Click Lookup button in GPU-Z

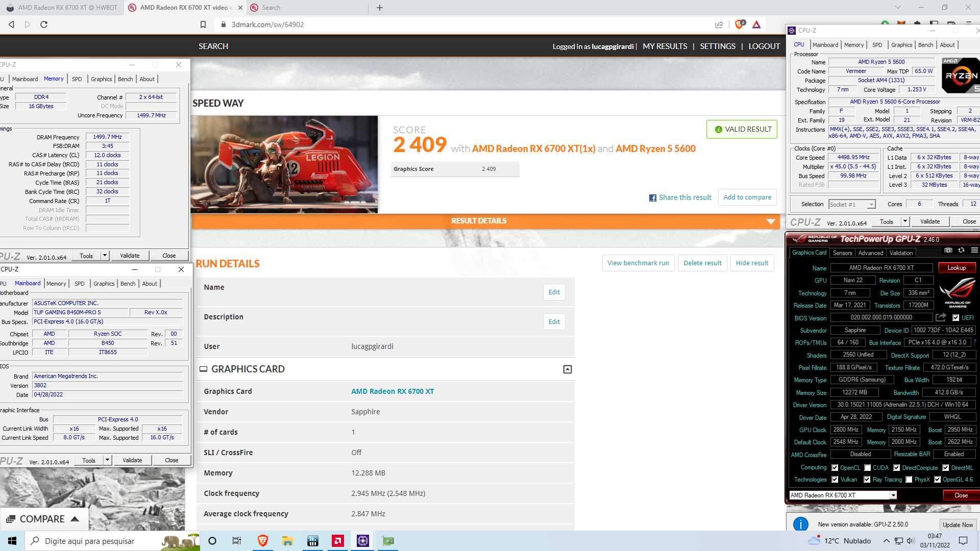click(x=957, y=268)
